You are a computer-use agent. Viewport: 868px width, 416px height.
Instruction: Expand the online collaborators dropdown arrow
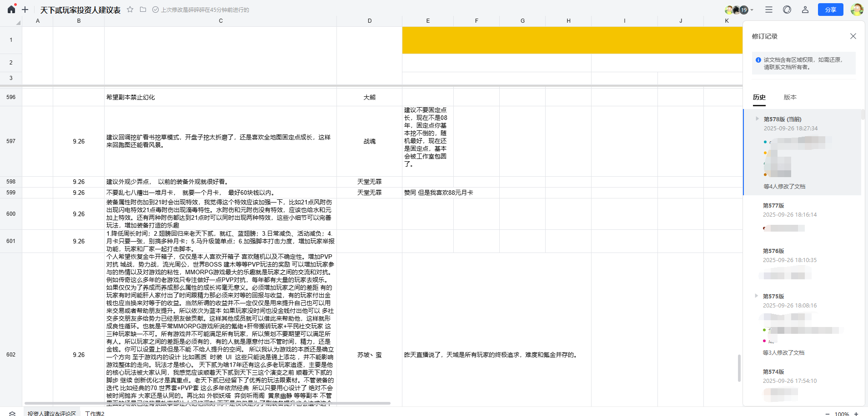(752, 10)
